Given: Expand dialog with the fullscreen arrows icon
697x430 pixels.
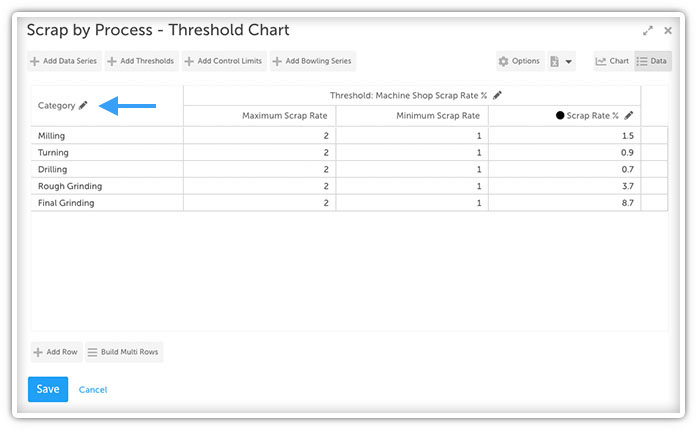Looking at the screenshot, I should tap(649, 31).
